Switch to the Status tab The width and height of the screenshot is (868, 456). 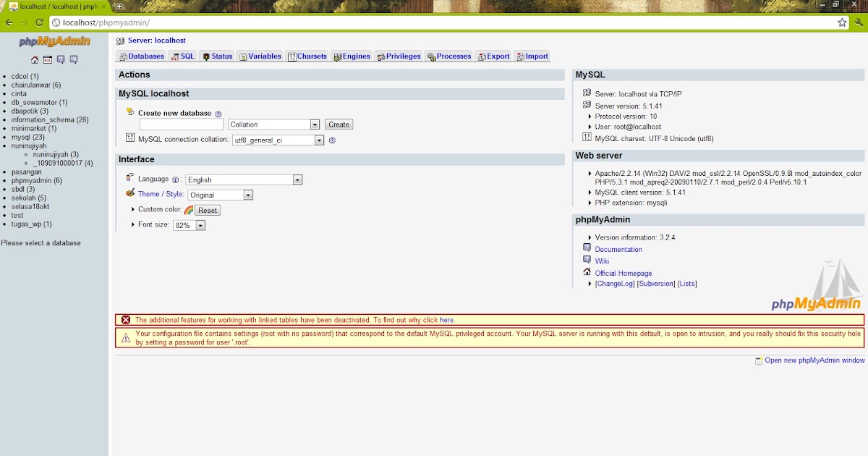pyautogui.click(x=217, y=56)
